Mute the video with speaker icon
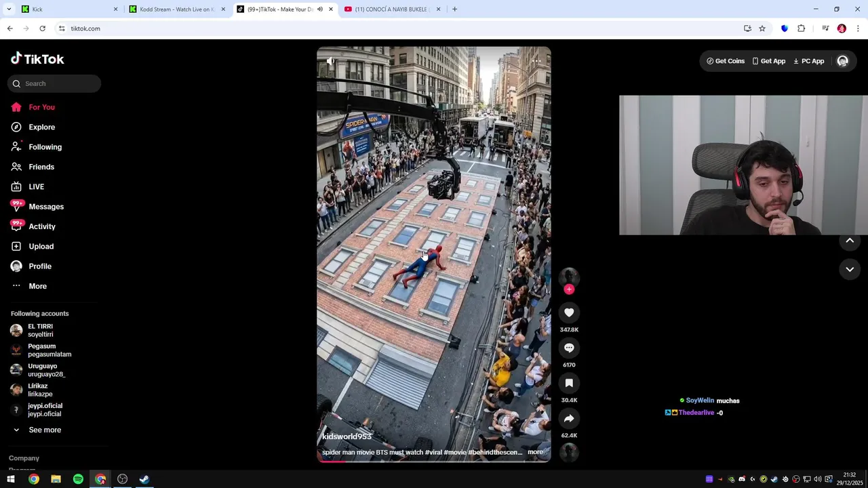The width and height of the screenshot is (868, 488). 330,61
